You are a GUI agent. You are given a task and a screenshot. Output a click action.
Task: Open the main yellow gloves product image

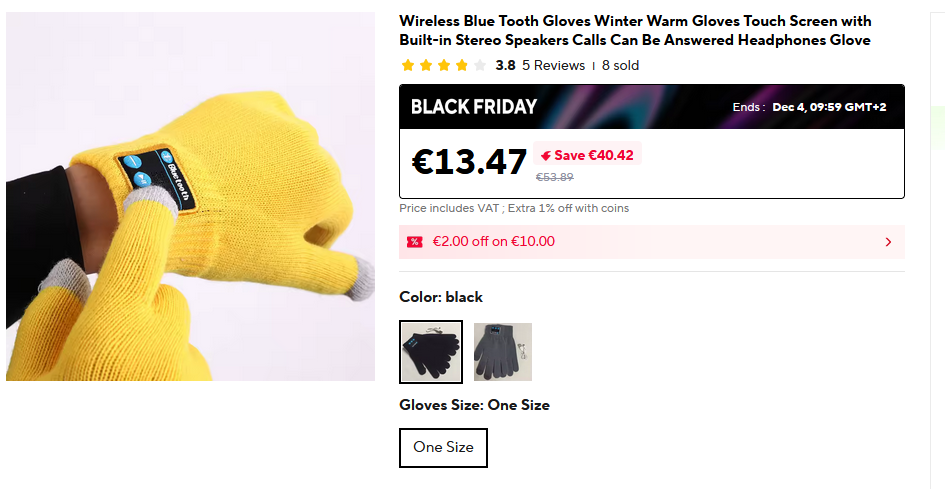click(190, 196)
